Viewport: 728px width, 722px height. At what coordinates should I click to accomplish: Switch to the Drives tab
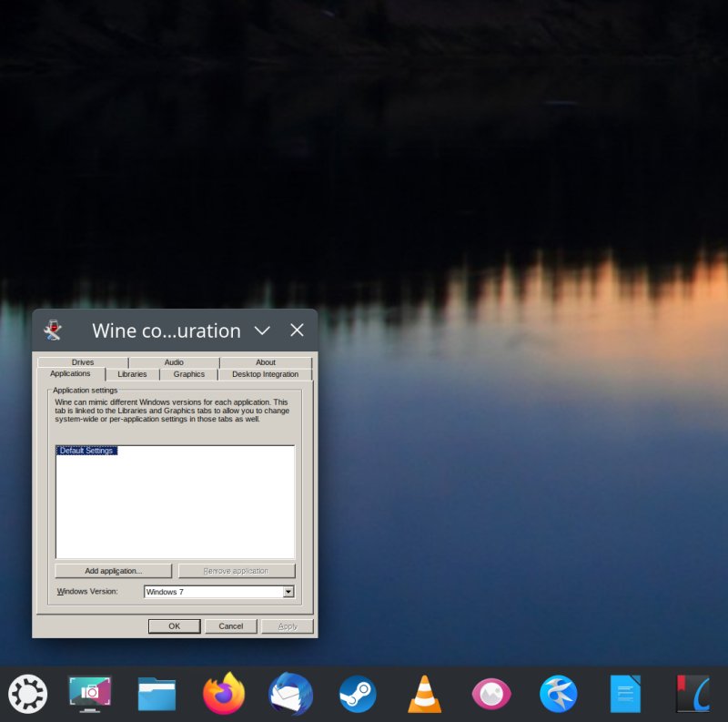coord(83,362)
